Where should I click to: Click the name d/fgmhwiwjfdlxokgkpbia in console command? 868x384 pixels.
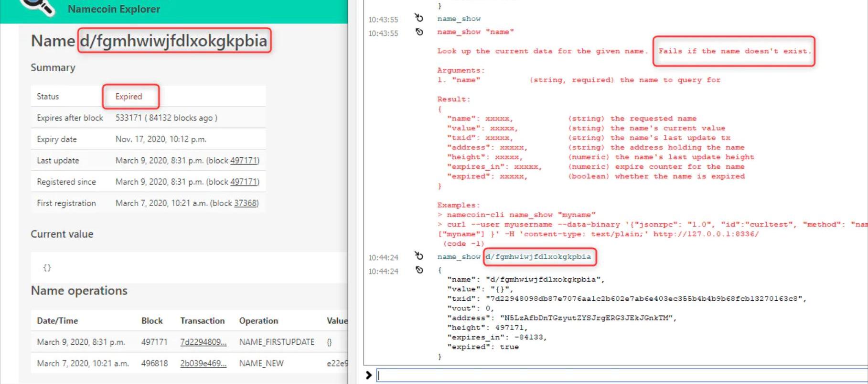(538, 257)
